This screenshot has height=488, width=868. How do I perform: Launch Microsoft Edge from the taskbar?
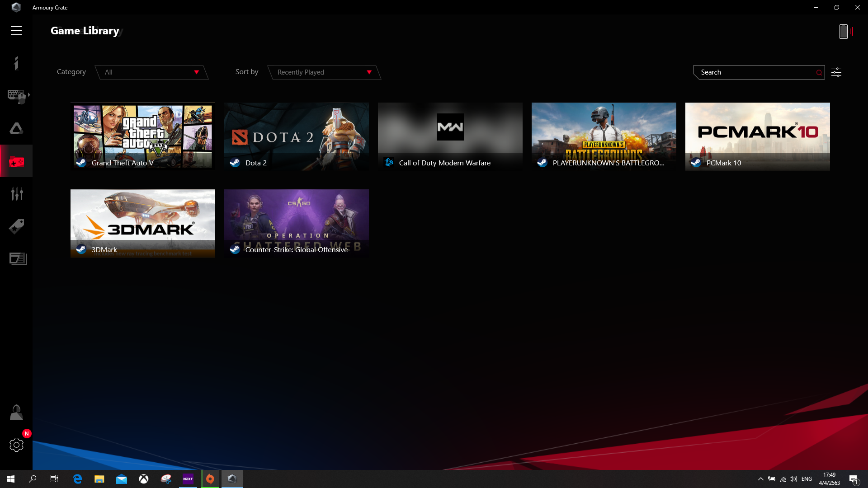pos(77,479)
